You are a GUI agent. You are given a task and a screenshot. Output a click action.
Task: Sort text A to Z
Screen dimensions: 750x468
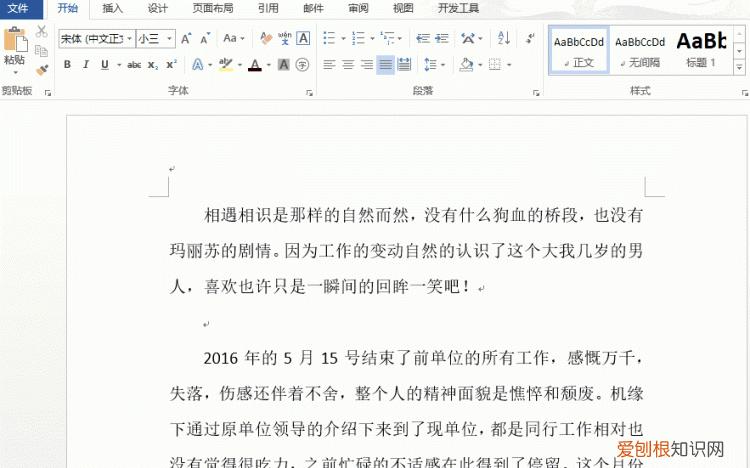[504, 38]
